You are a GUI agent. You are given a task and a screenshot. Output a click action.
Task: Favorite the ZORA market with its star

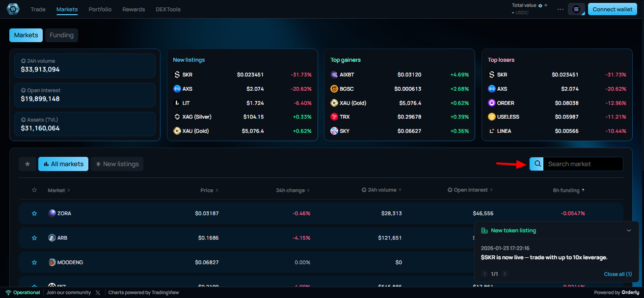coord(34,214)
